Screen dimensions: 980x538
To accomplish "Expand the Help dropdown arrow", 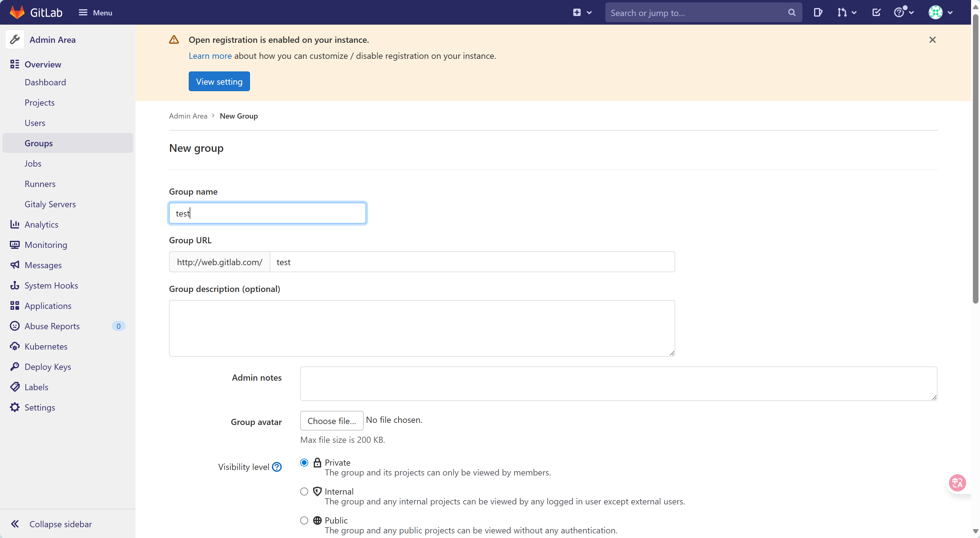I will pos(912,13).
